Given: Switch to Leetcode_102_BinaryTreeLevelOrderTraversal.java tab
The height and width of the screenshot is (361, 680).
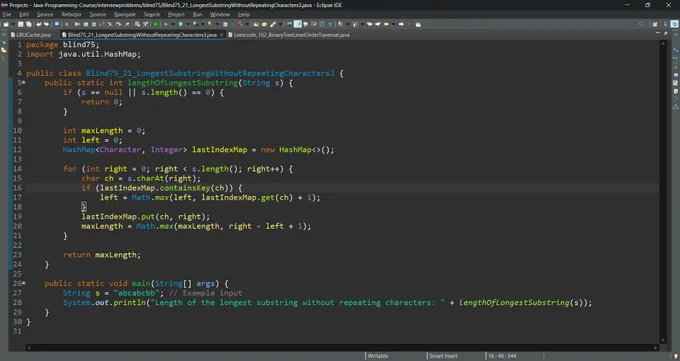Looking at the screenshot, I should tap(289, 35).
